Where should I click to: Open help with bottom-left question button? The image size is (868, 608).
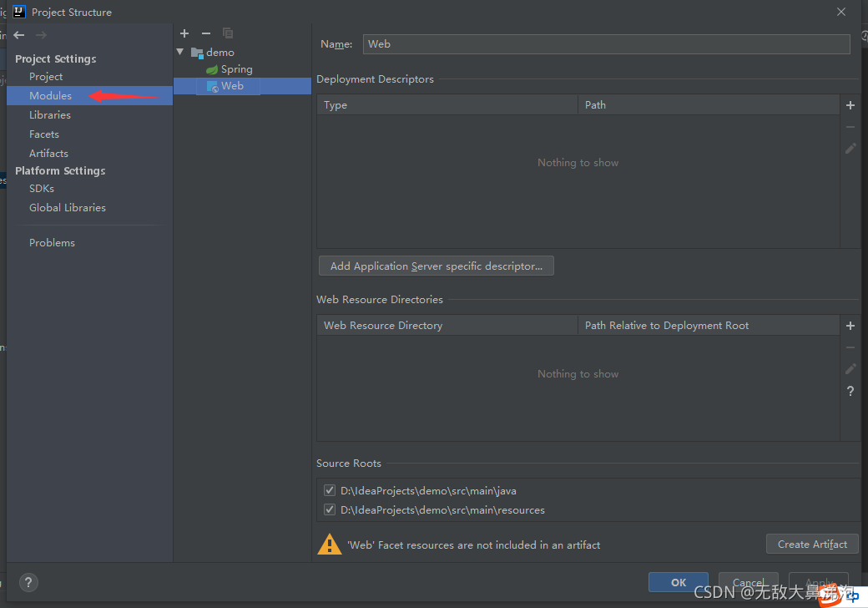[28, 582]
